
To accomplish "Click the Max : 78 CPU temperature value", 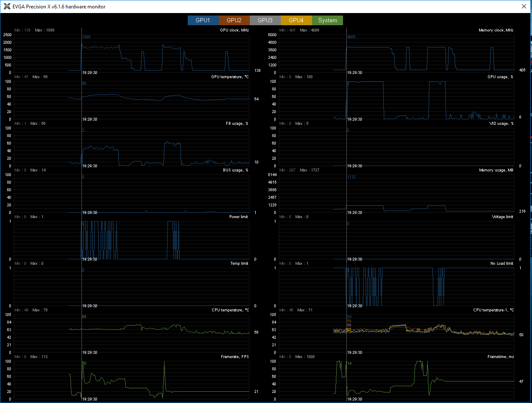I will coord(40,310).
